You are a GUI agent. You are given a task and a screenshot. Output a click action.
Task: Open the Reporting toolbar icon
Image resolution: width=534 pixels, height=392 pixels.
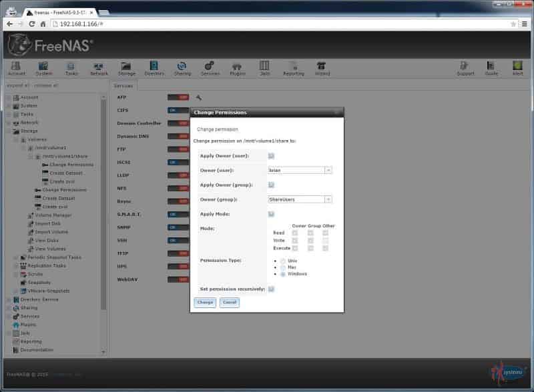293,68
